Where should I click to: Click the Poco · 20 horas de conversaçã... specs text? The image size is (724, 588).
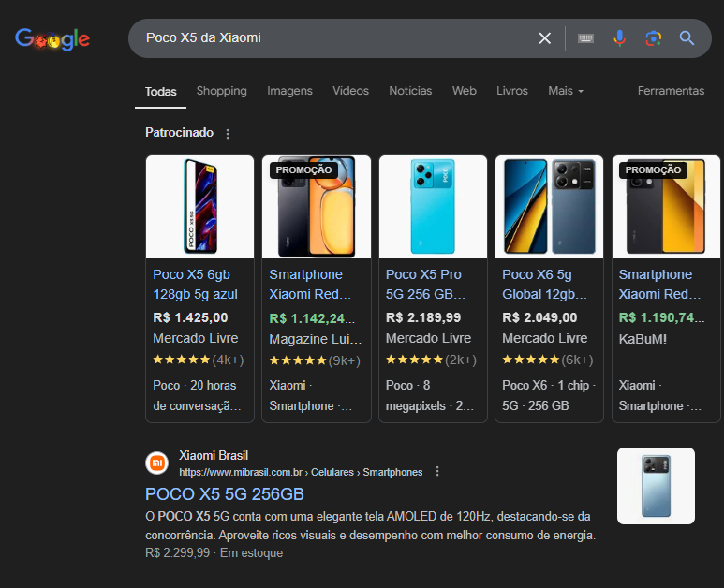click(x=197, y=395)
